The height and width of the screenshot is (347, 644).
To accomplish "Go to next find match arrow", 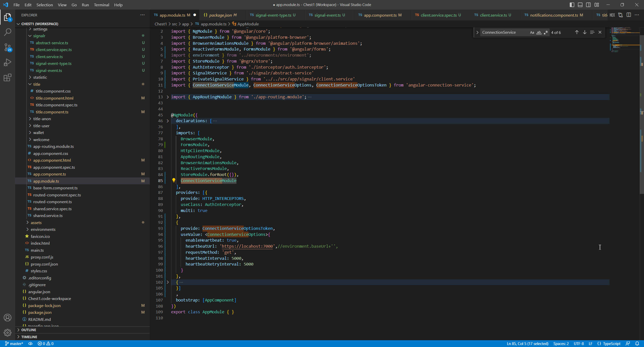I will (585, 32).
